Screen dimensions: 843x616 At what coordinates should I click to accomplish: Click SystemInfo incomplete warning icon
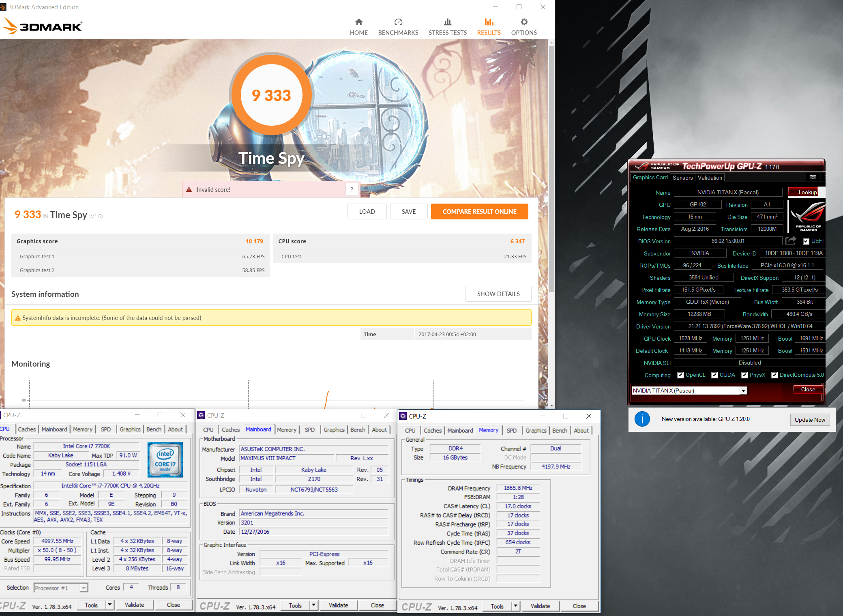(17, 318)
